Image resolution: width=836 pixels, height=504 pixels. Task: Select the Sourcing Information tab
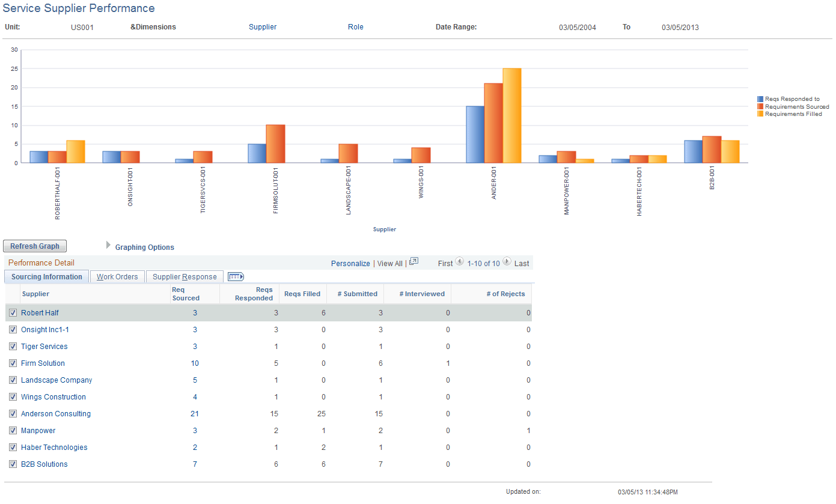click(46, 276)
